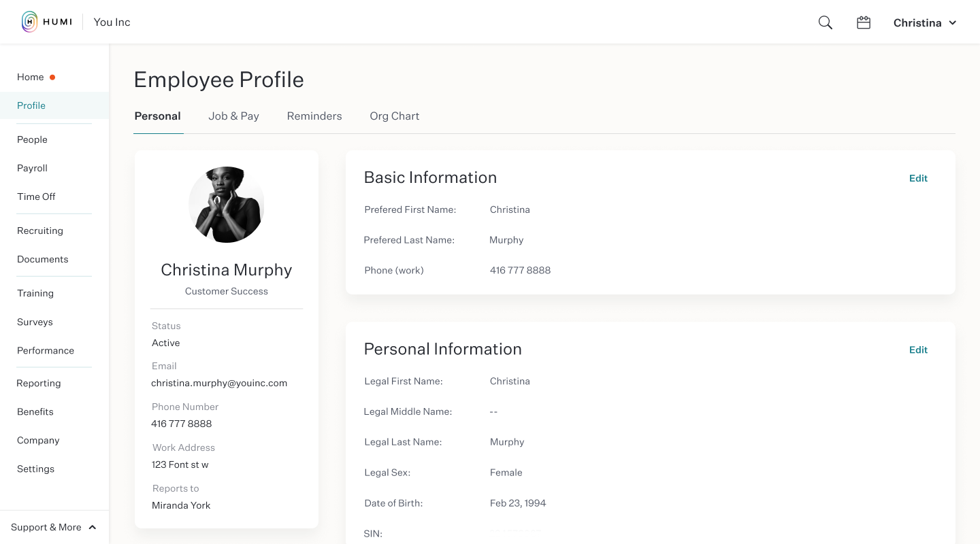This screenshot has height=544, width=980.
Task: Open People in sidebar
Action: click(x=32, y=139)
